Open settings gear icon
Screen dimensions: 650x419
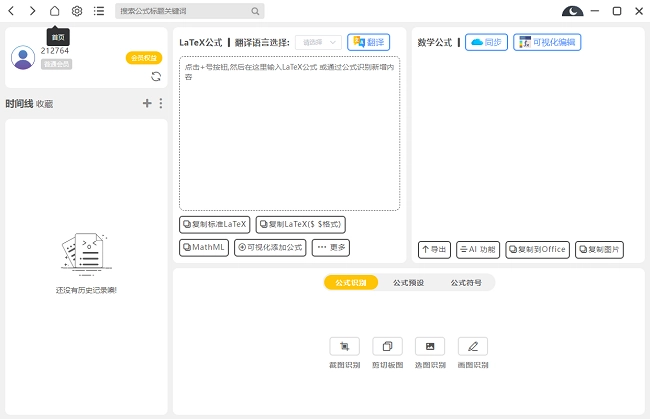(x=77, y=11)
